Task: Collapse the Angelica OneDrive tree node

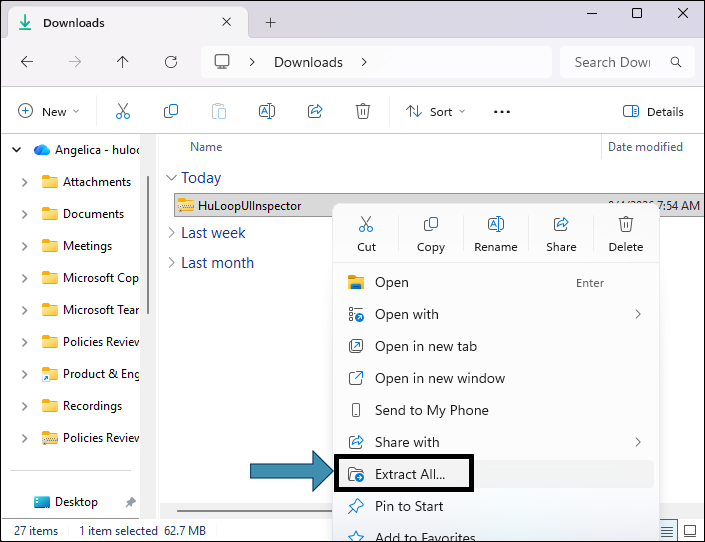Action: pyautogui.click(x=17, y=150)
